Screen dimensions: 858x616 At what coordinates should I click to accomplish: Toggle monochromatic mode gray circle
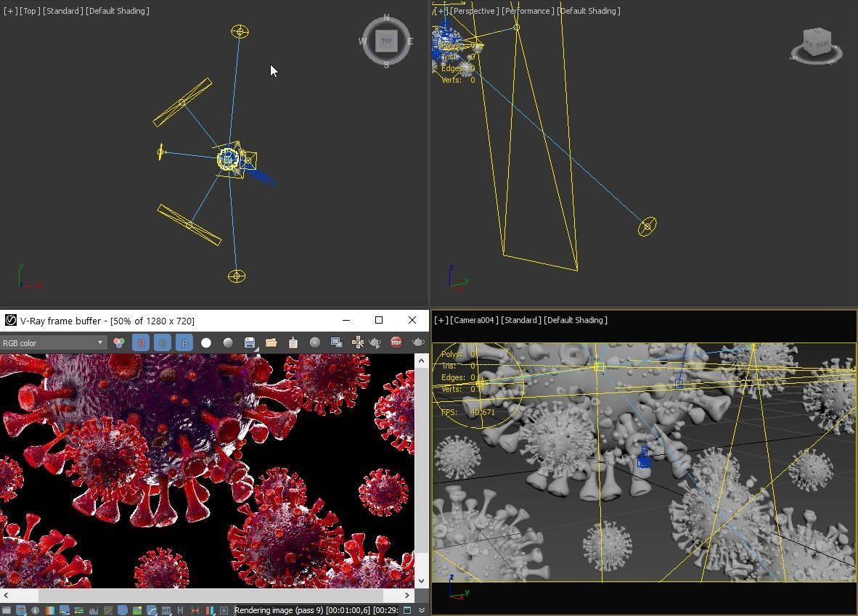tap(228, 343)
